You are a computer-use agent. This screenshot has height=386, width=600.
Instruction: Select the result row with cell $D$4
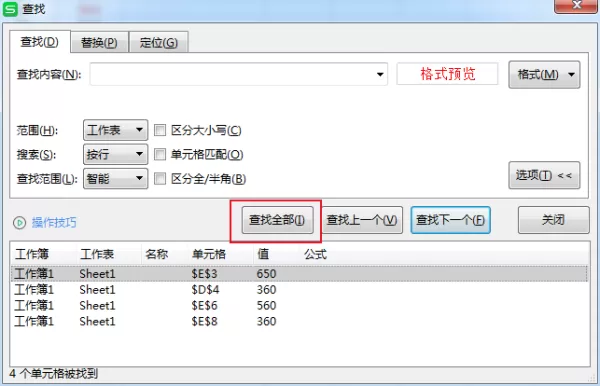click(x=300, y=290)
